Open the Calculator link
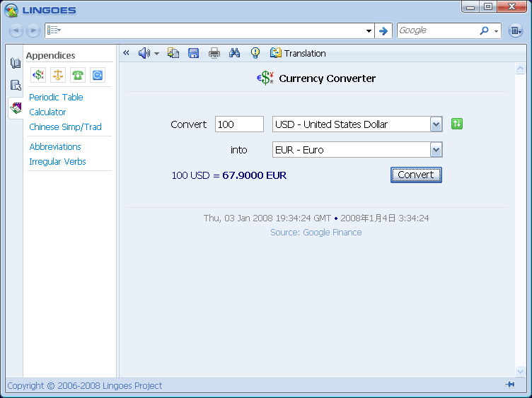 click(47, 112)
